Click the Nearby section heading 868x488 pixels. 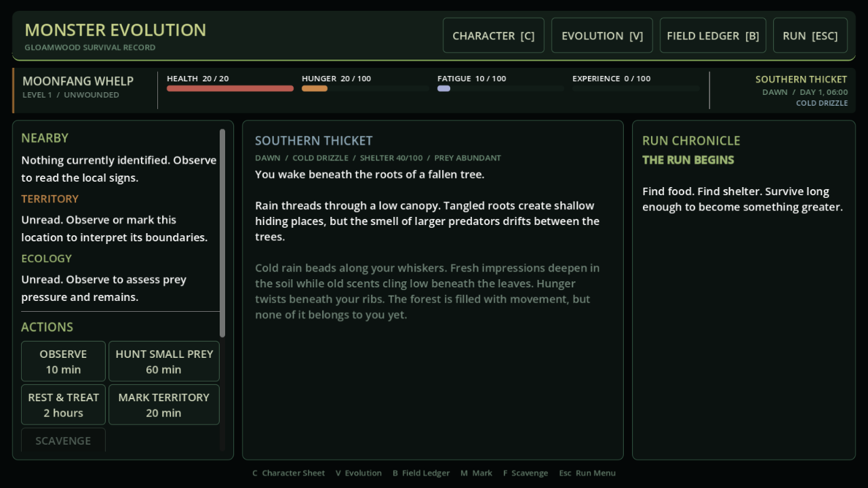tap(45, 138)
